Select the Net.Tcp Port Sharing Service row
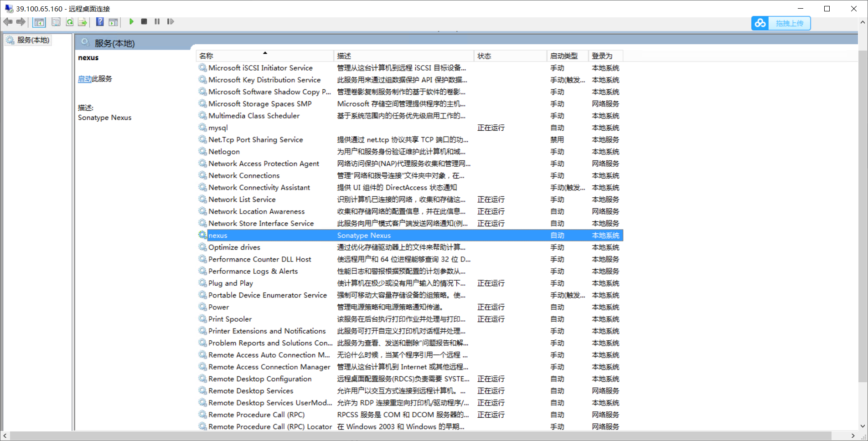The width and height of the screenshot is (868, 441). (409, 139)
